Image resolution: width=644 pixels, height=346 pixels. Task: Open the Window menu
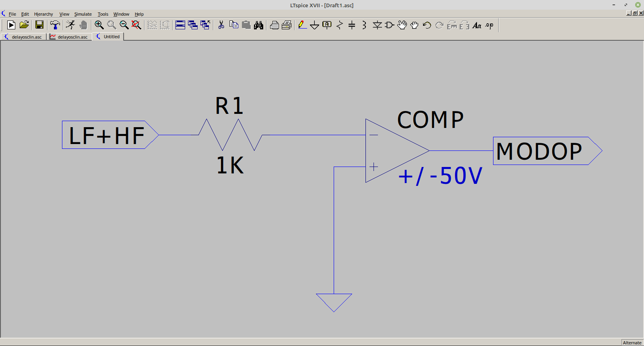(121, 14)
